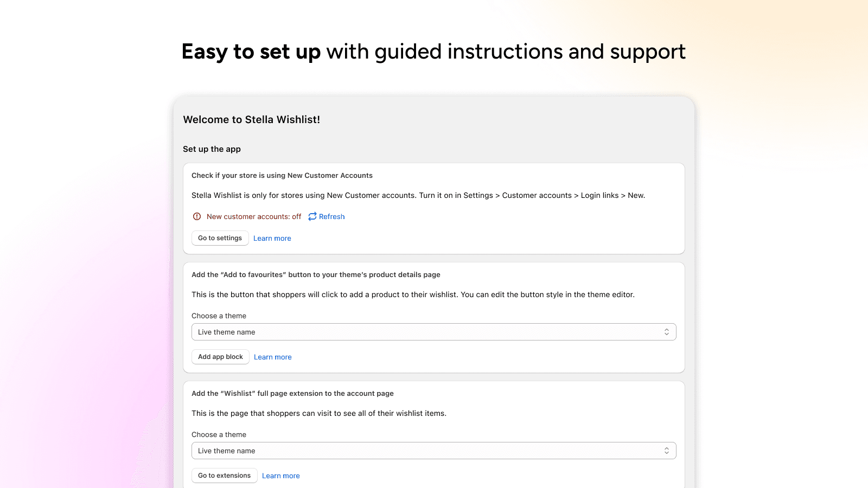Click the Wishlist full page extension card title
This screenshot has height=488, width=868.
pos(292,394)
